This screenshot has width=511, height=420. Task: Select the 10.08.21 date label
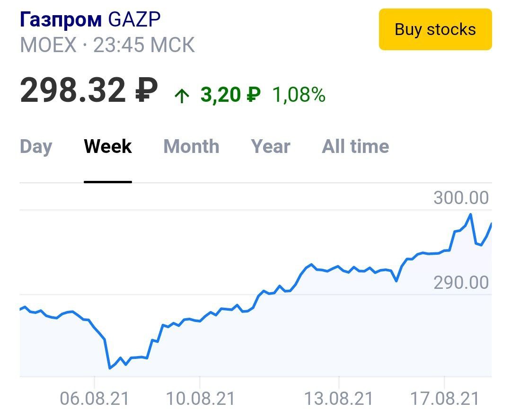(x=200, y=399)
